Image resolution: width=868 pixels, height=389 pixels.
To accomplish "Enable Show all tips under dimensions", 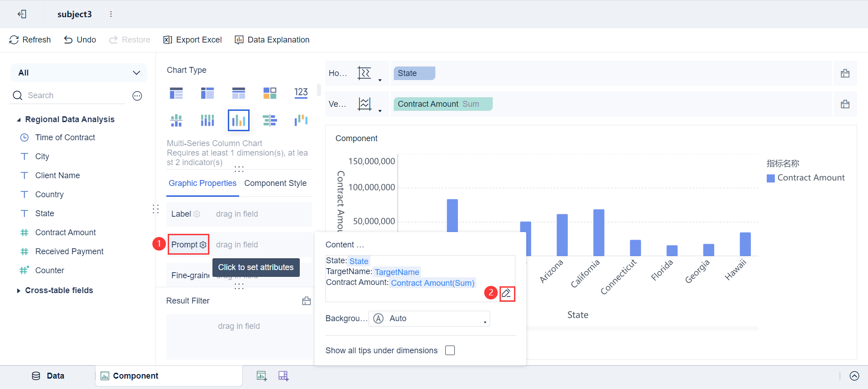I will [x=450, y=351].
